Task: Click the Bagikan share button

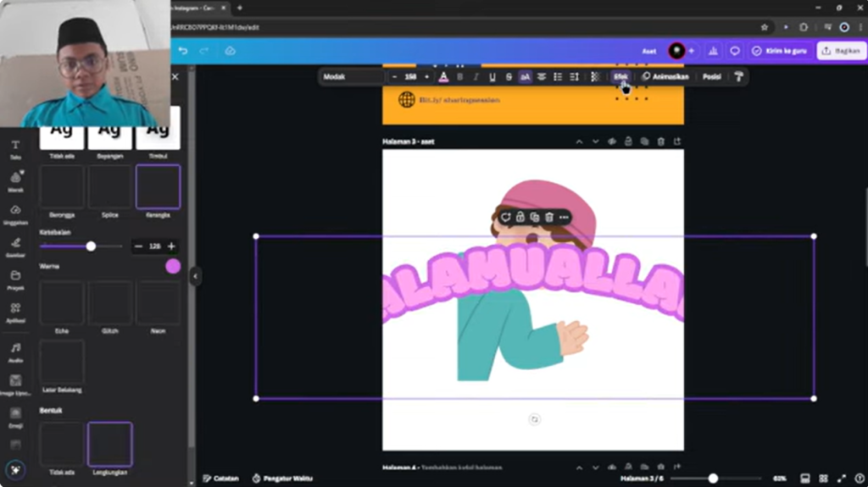Action: [840, 51]
